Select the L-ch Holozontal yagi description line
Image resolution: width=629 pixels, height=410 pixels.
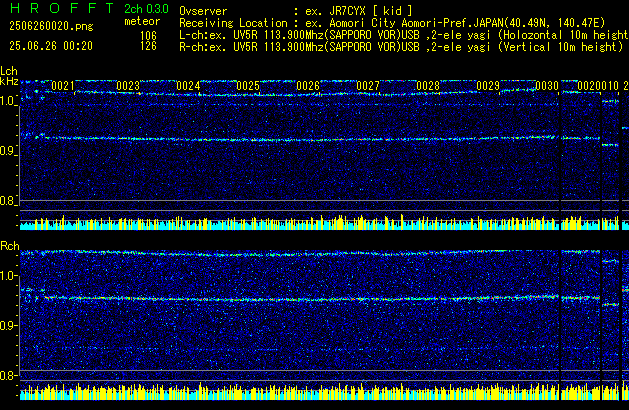click(404, 35)
